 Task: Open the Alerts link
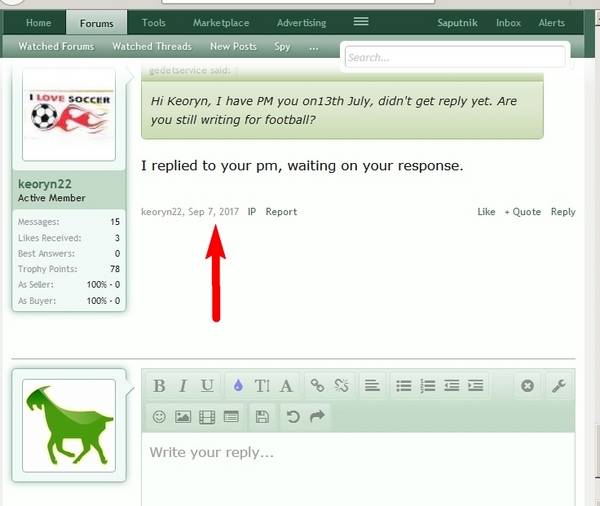tap(551, 23)
